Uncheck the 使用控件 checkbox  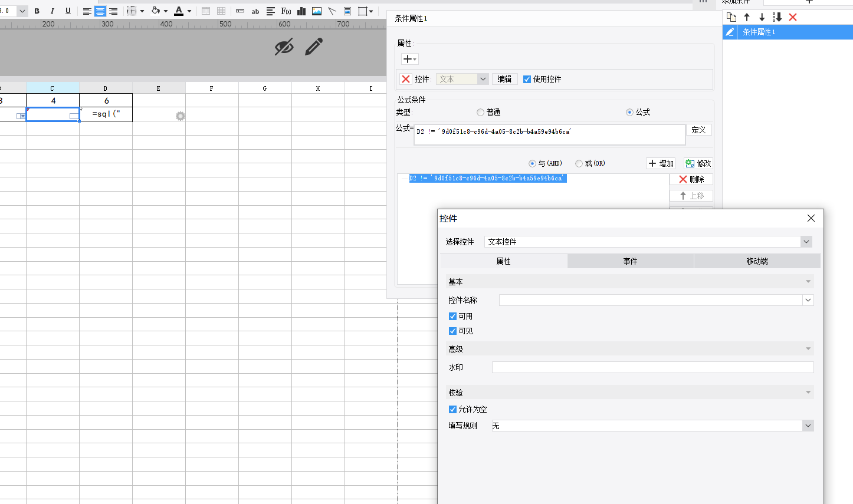click(x=527, y=79)
